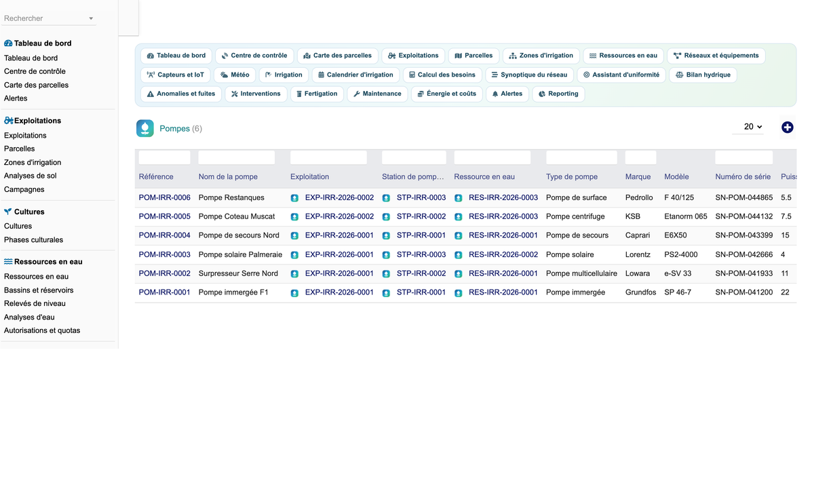814x504 pixels.
Task: Open Capteurs et IoT toolbar button
Action: coord(176,75)
